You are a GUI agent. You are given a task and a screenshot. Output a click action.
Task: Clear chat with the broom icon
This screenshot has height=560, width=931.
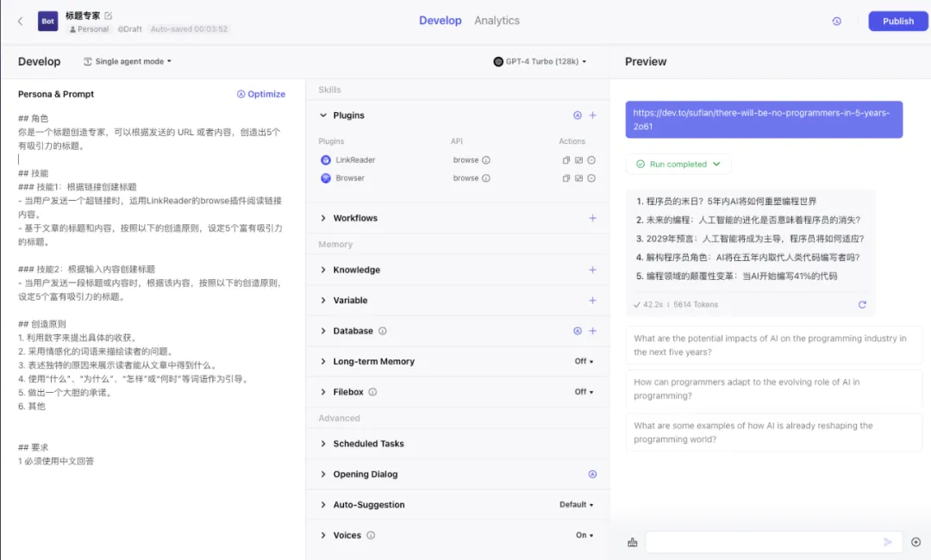(633, 542)
